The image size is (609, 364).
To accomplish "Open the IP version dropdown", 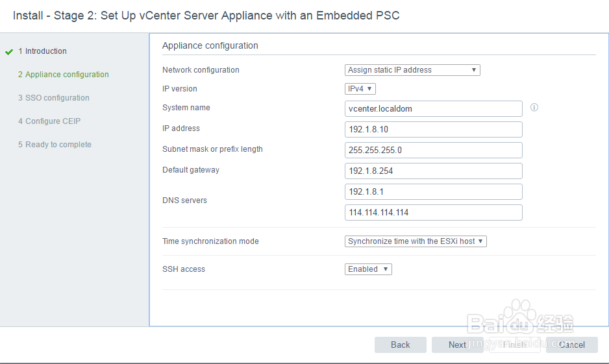I will coord(360,89).
